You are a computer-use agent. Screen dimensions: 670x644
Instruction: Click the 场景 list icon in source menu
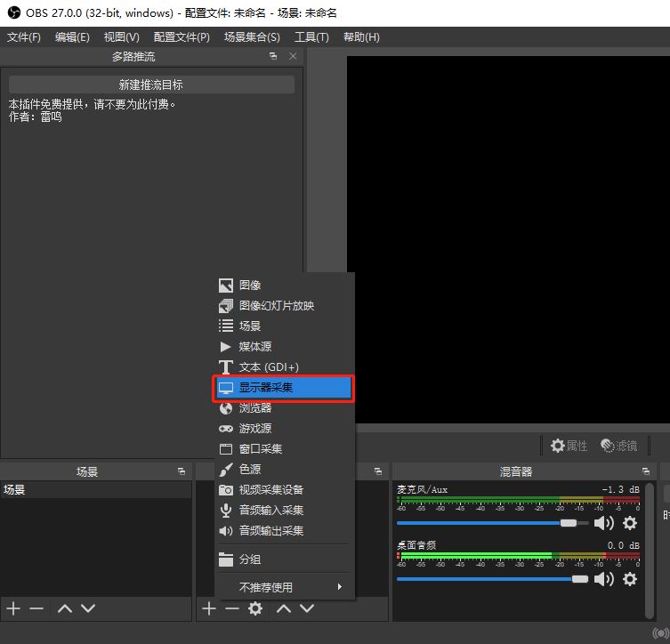click(x=226, y=326)
